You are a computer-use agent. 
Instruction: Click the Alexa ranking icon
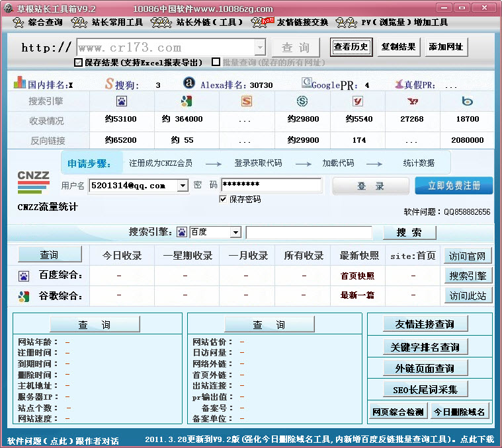point(189,83)
